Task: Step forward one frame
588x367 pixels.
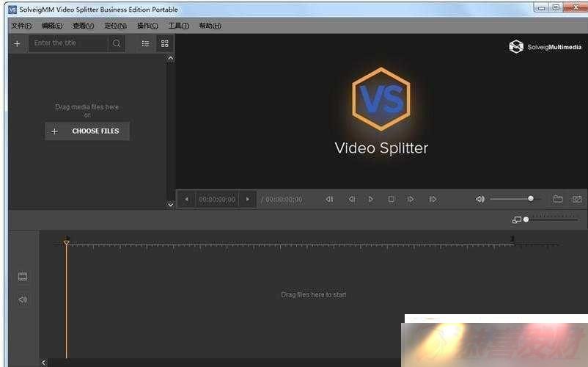Action: click(x=411, y=199)
